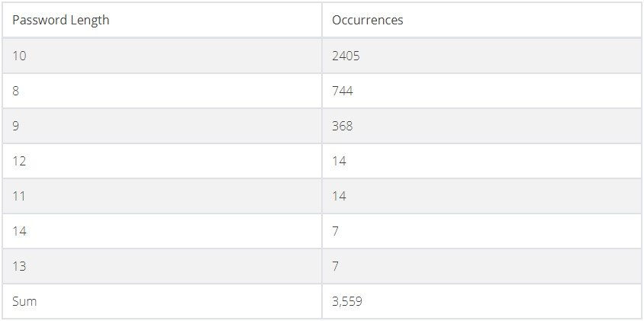Screen dimensions: 644x321
Task: Click the password length 11 cell
Action: tap(162, 196)
